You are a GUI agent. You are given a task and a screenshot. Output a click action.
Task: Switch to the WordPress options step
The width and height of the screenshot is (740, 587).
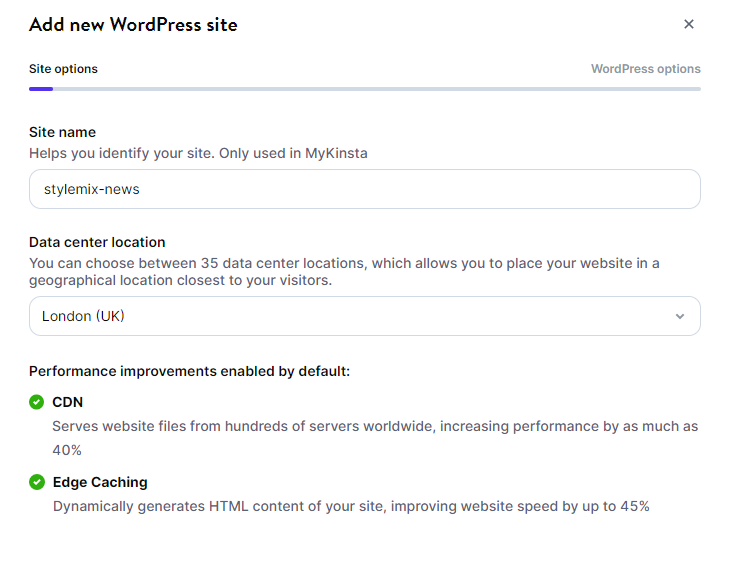click(x=646, y=69)
